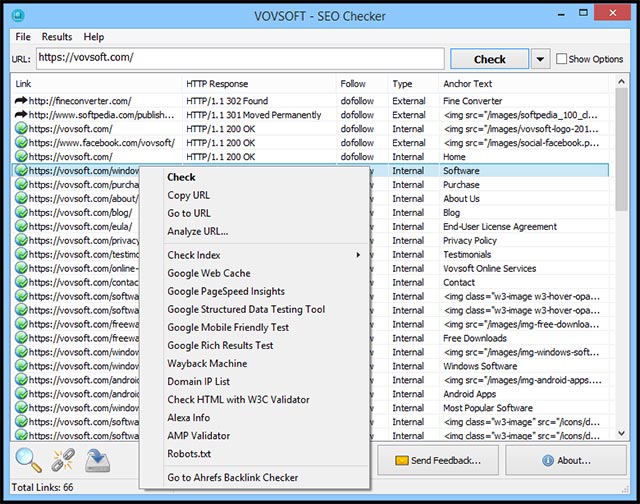The image size is (640, 504).
Task: Click the "Fine Converter" anchor text
Action: click(473, 101)
